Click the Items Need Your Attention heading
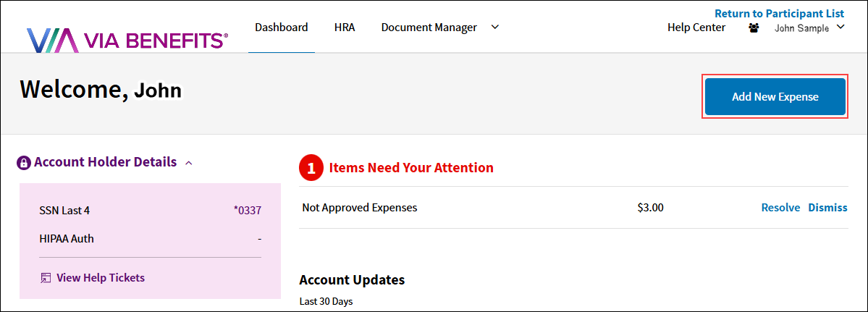 coord(411,168)
